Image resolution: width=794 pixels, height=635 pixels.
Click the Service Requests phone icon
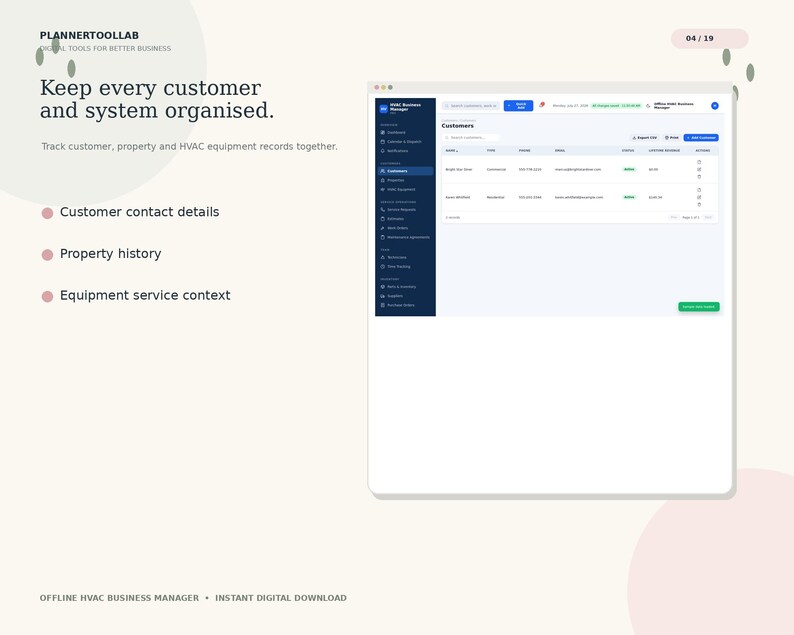tap(382, 209)
